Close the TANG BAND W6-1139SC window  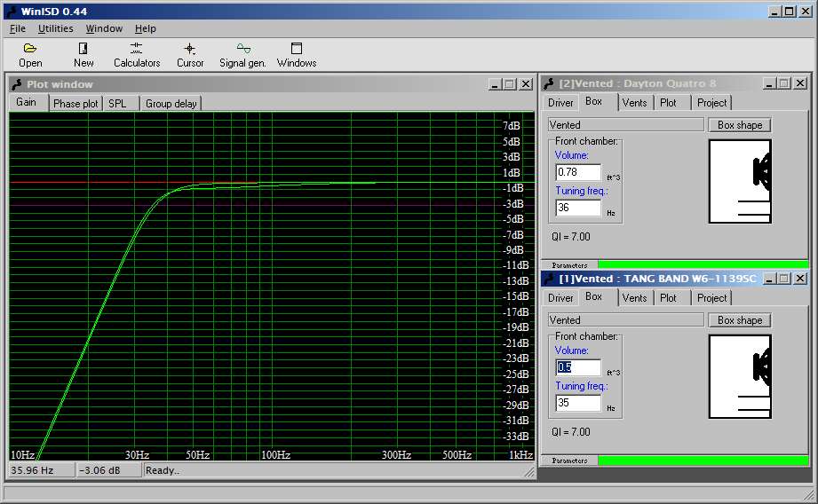[799, 279]
